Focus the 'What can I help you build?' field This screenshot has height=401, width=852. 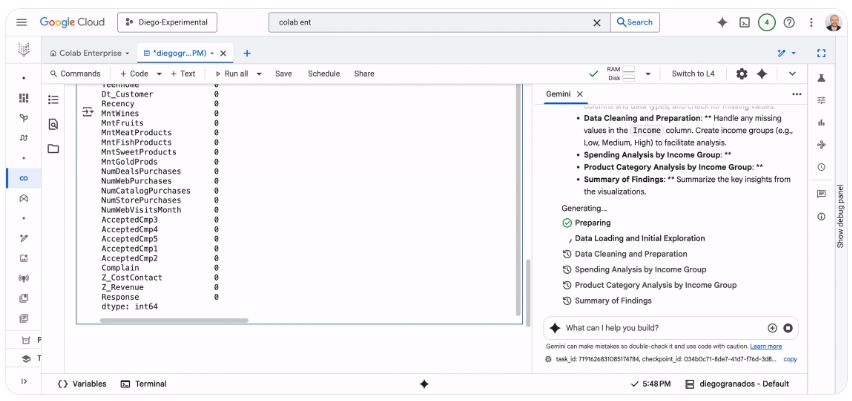[660, 328]
